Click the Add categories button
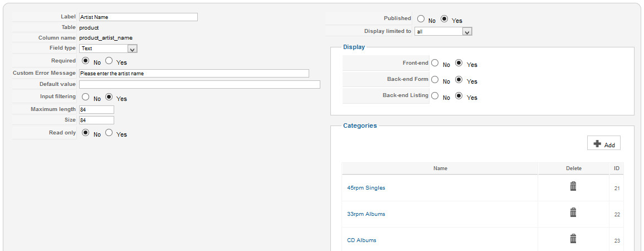Screen dimensions: 644x251 click(604, 144)
